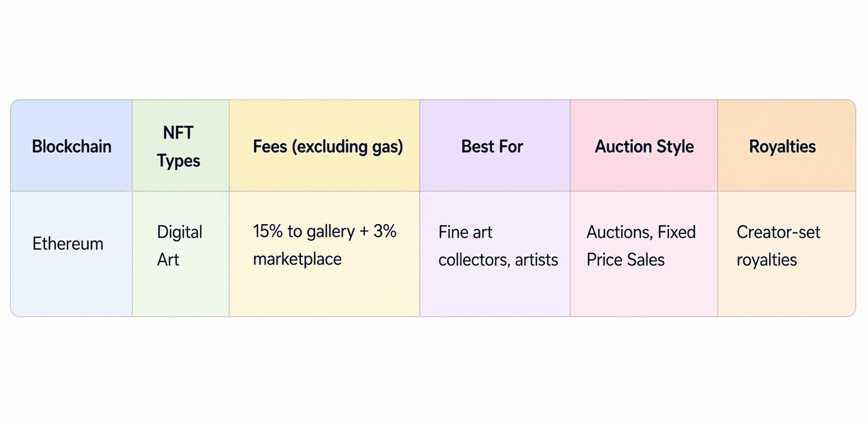
Task: Click the pale yellow fees cell in the Ethereum row
Action: (x=324, y=254)
